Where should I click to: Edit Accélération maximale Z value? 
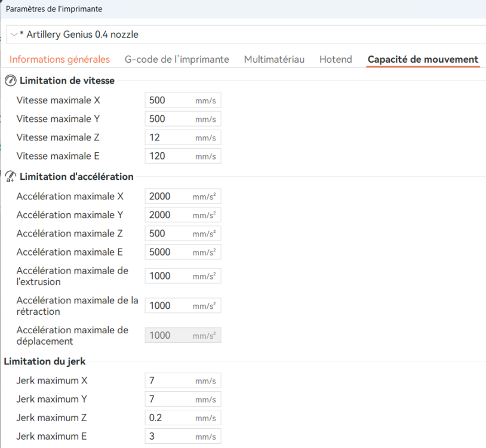[x=183, y=234]
